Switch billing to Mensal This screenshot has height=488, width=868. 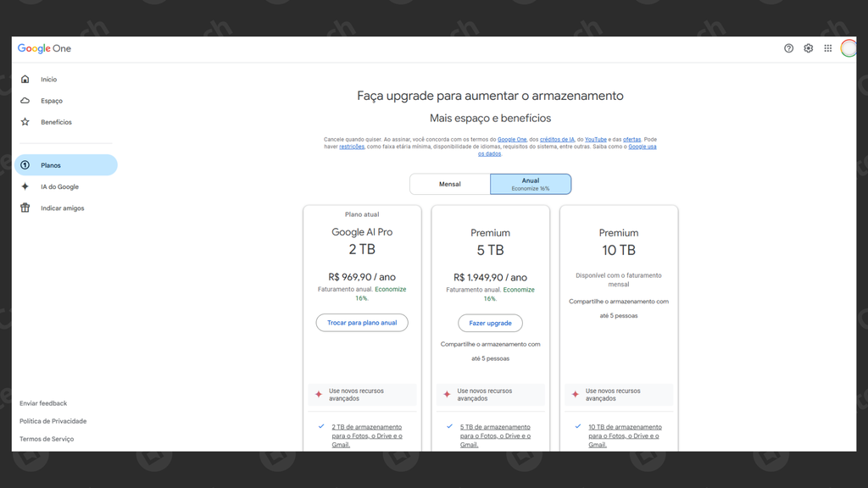click(x=450, y=184)
